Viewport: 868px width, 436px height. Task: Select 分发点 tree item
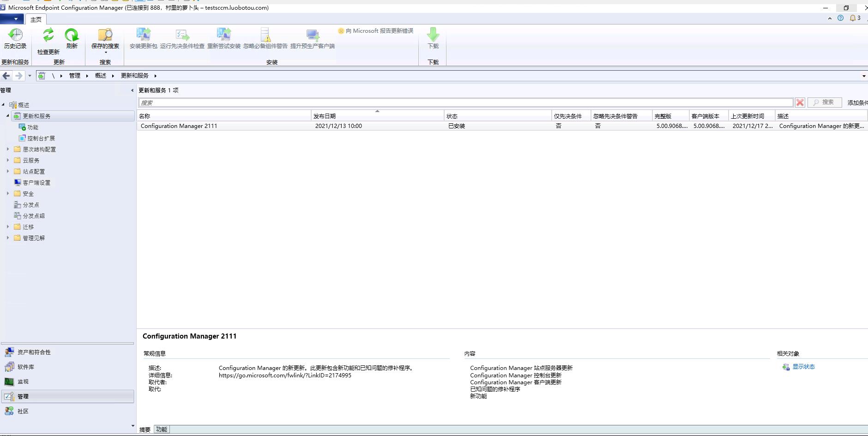(x=31, y=205)
